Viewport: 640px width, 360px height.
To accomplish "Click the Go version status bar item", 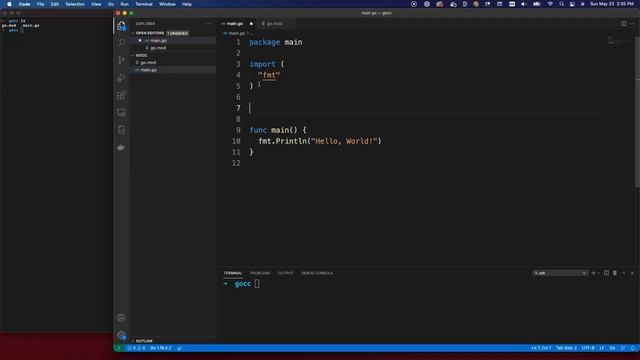I will point(160,348).
